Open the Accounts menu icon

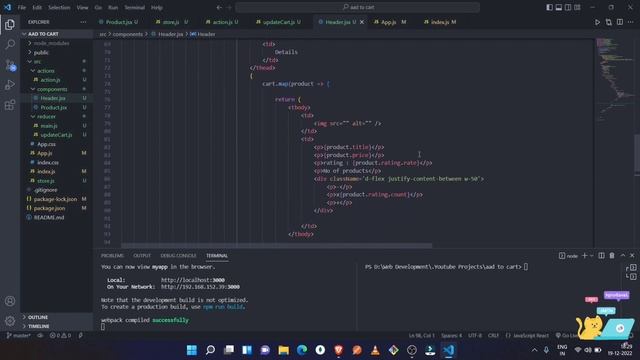[10, 301]
